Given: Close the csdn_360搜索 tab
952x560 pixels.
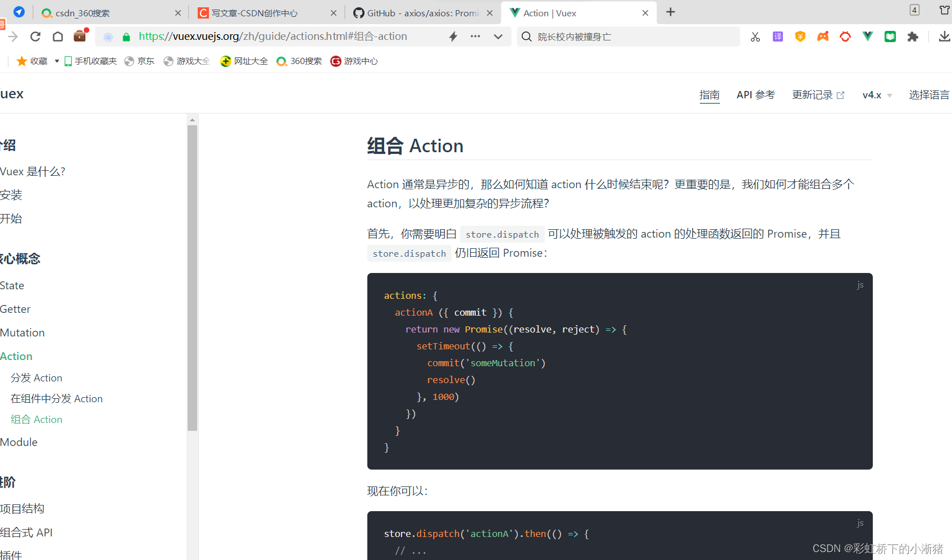Looking at the screenshot, I should [178, 13].
